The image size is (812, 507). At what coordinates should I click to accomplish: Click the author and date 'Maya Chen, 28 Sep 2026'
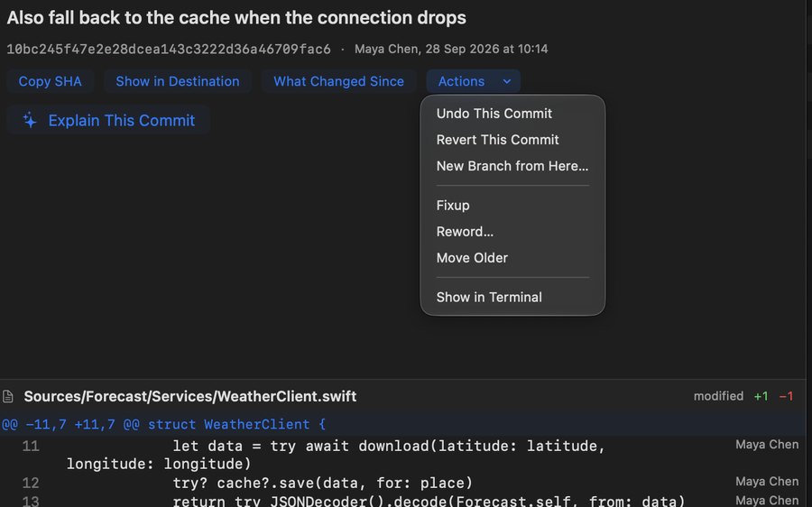[451, 50]
